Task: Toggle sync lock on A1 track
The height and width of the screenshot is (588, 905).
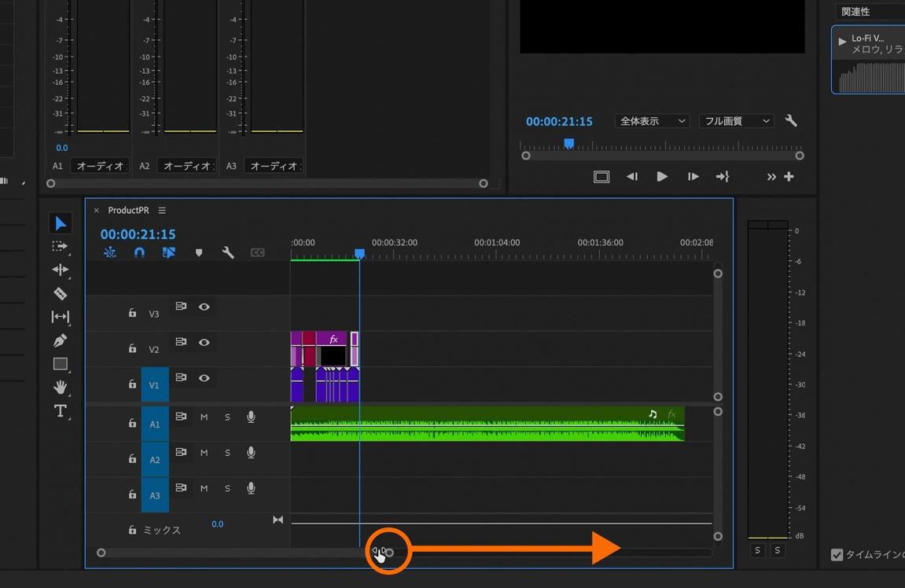Action: click(181, 417)
